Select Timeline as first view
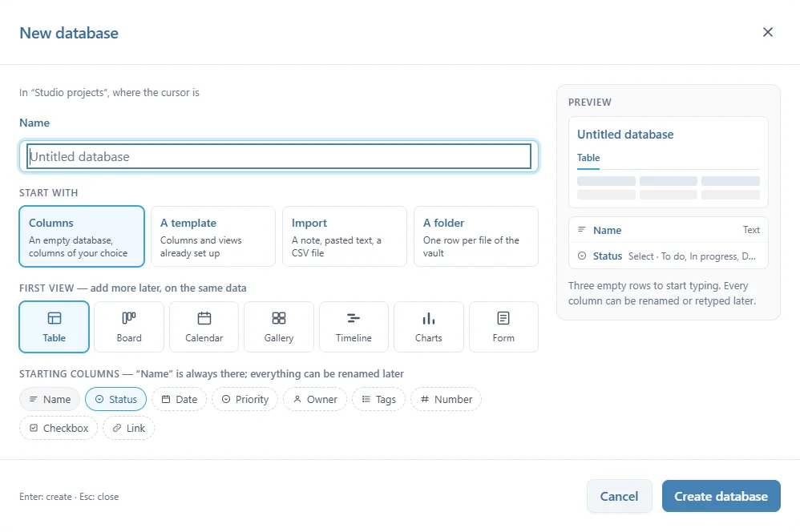800x532 pixels. pyautogui.click(x=354, y=327)
